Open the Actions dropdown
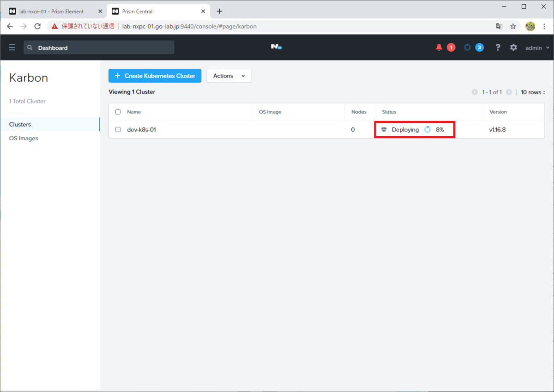This screenshot has width=554, height=392. (229, 76)
